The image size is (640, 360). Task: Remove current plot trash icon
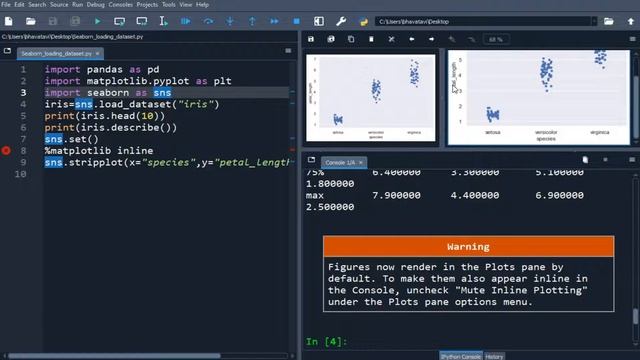[371, 39]
